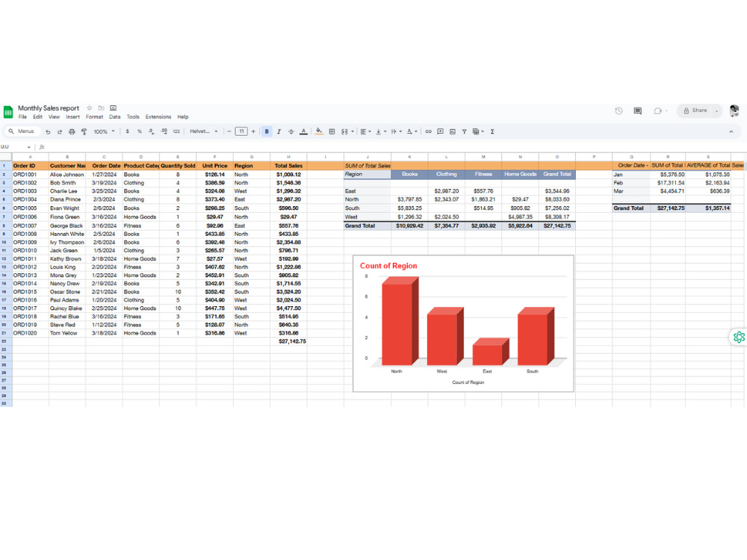Screen dimensions: 747x560
Task: Open more number formats 123
Action: pyautogui.click(x=176, y=131)
